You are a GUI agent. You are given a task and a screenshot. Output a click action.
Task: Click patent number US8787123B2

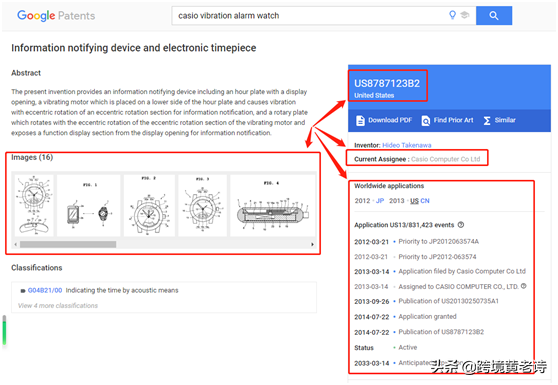(387, 84)
